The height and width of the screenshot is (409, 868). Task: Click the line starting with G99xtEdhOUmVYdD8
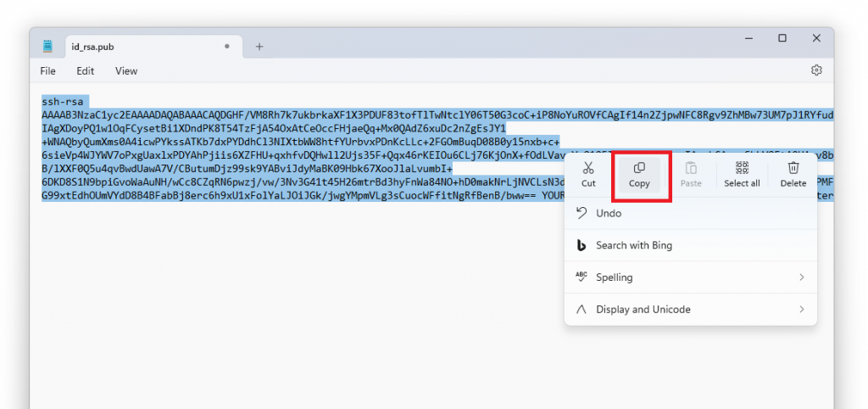coord(303,196)
